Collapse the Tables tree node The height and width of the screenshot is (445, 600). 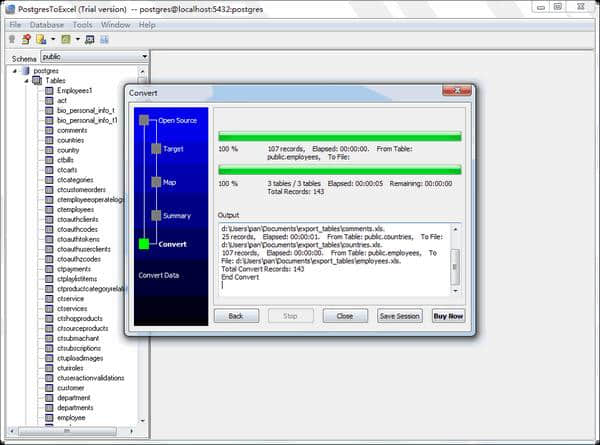tap(26, 81)
